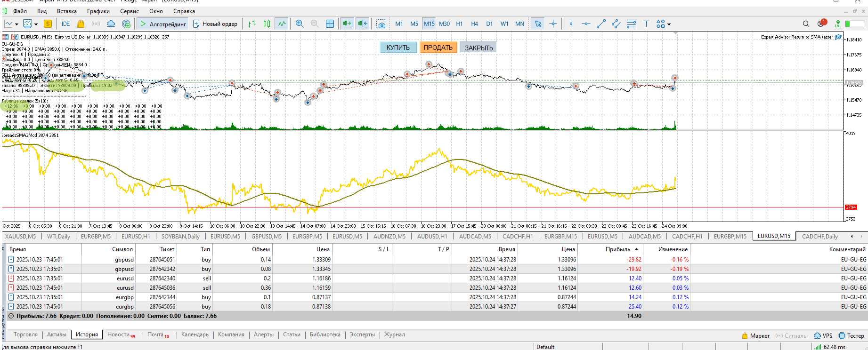This screenshot has height=350, width=868.
Task: Expand the profit summary row
Action: coord(11,316)
